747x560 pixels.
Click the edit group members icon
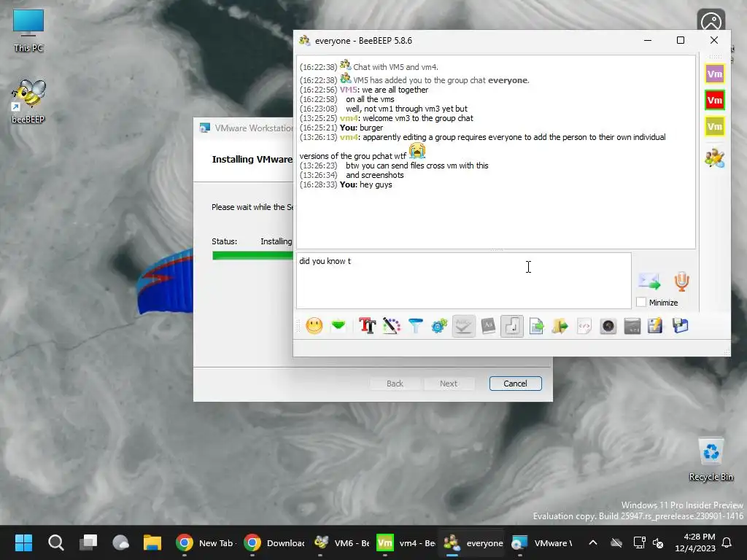click(x=715, y=158)
